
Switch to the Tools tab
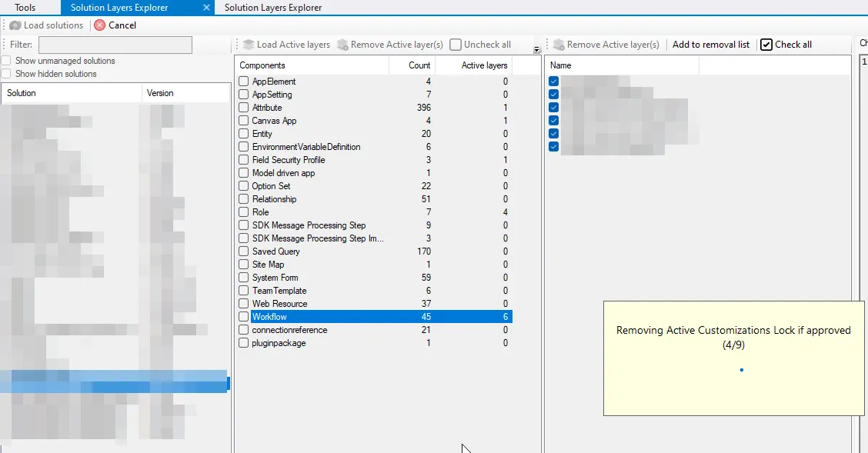click(25, 8)
